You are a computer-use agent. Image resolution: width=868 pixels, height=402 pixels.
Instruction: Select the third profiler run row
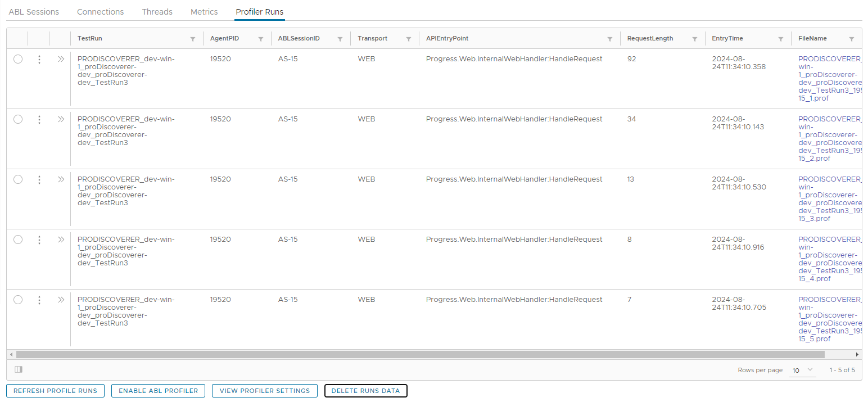point(17,179)
